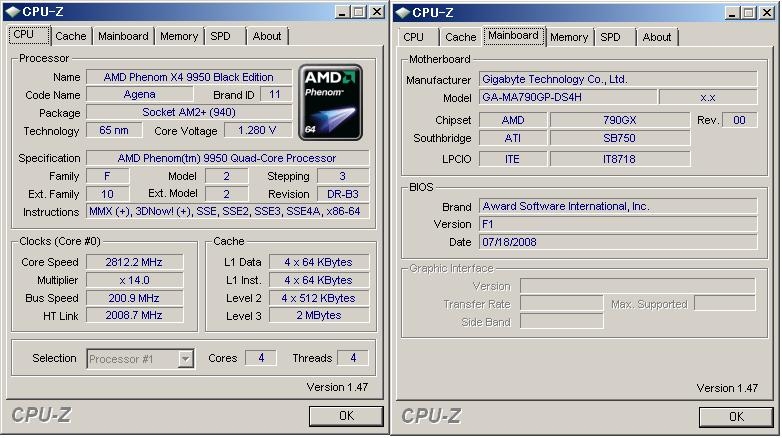Maximize the right CPU-Z window
782x438 pixels.
(x=749, y=13)
